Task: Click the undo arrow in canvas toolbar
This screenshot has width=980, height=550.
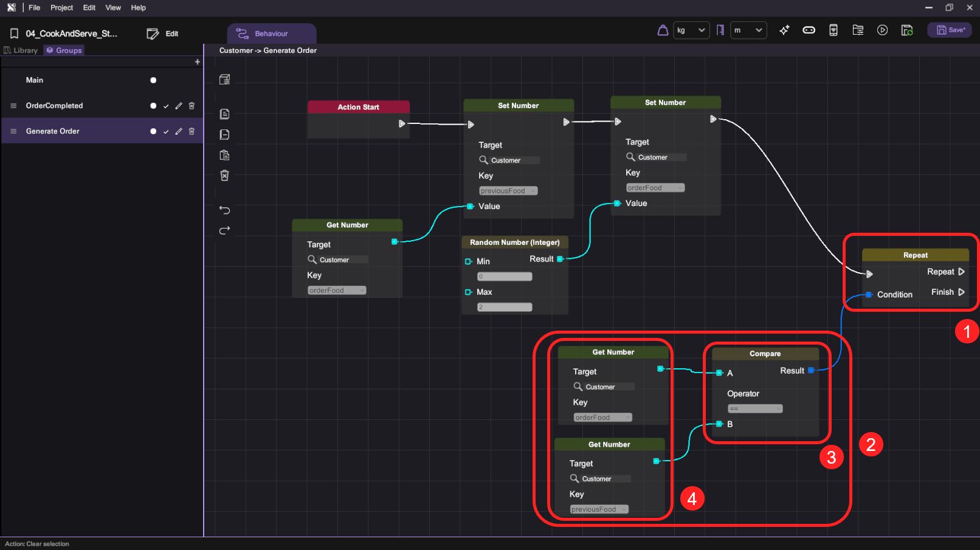Action: click(x=224, y=210)
